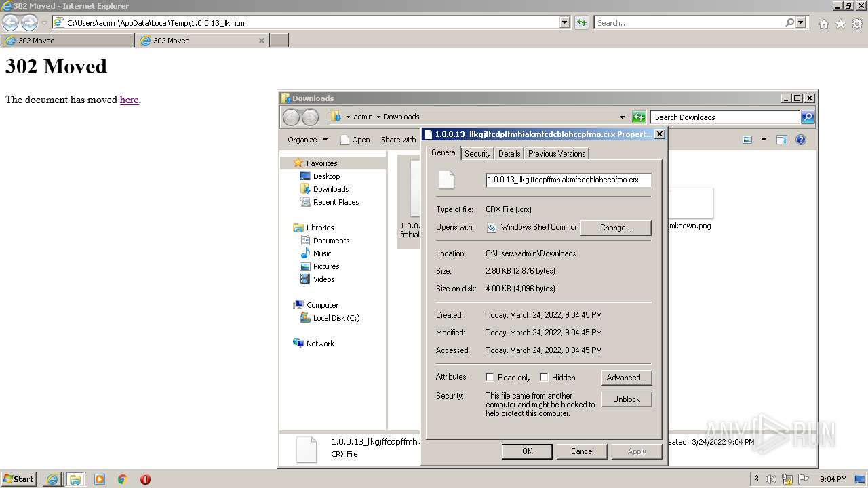Open a new blank IE tab

pyautogui.click(x=279, y=41)
